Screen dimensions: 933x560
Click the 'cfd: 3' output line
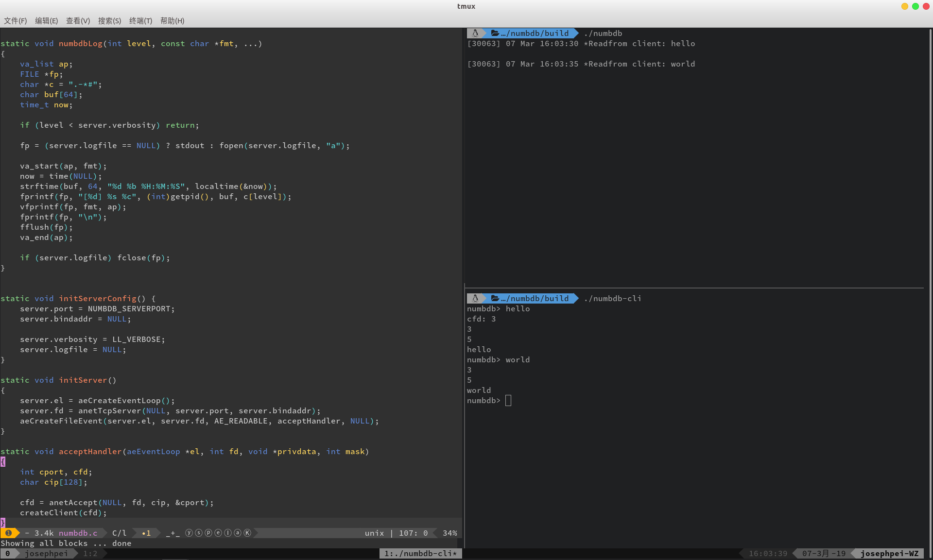coord(482,319)
